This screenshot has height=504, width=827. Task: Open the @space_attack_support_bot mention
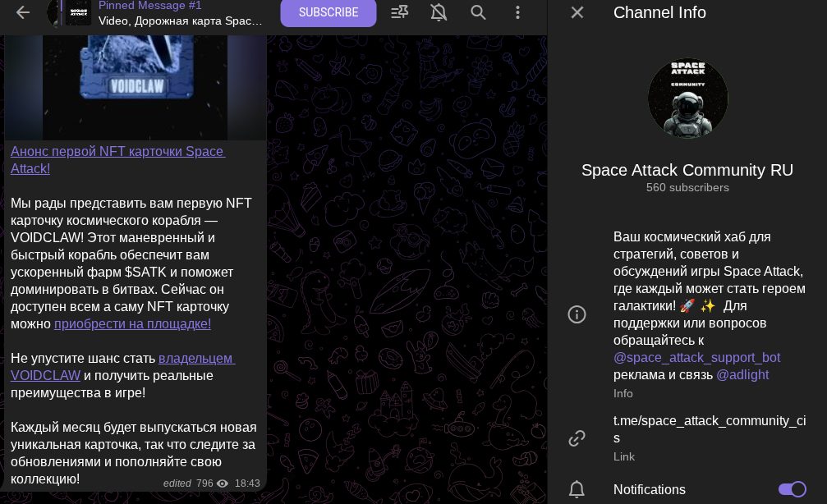click(x=696, y=357)
